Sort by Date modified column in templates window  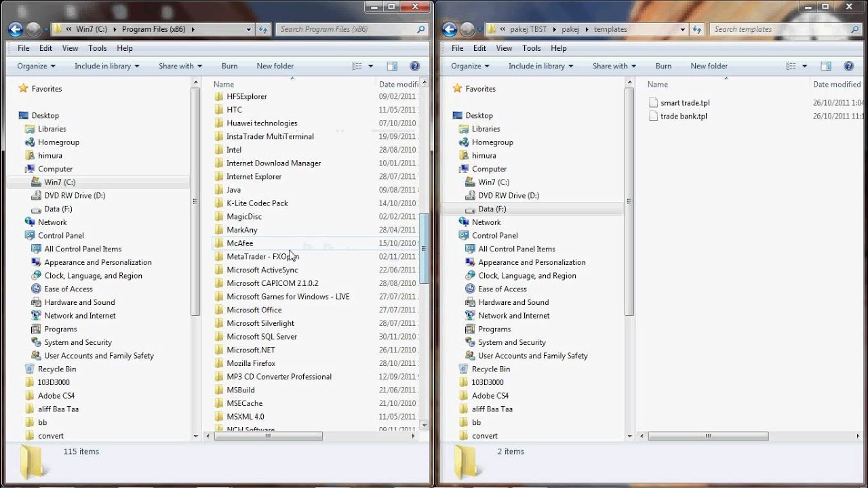(x=837, y=84)
